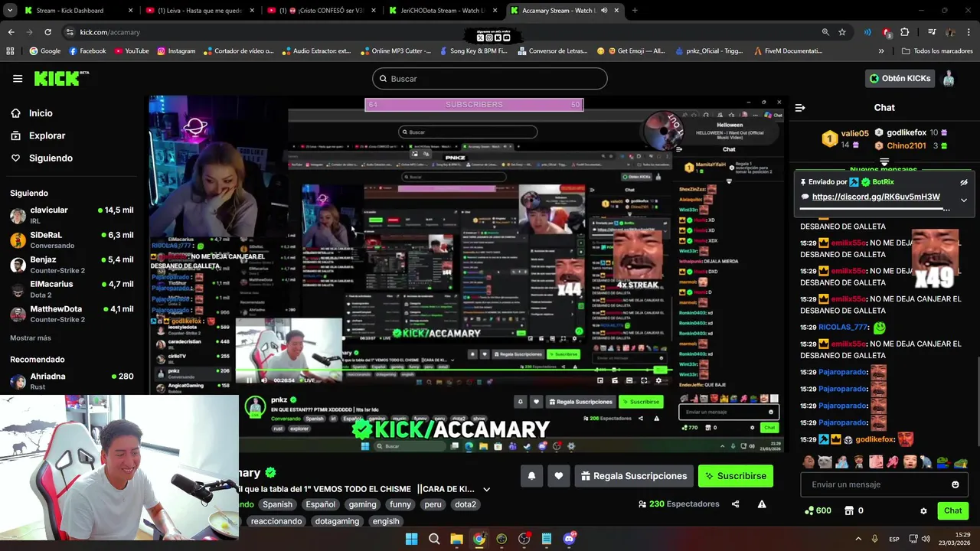Open chat settings gear icon
Screen dimensions: 980x551
[x=923, y=511]
